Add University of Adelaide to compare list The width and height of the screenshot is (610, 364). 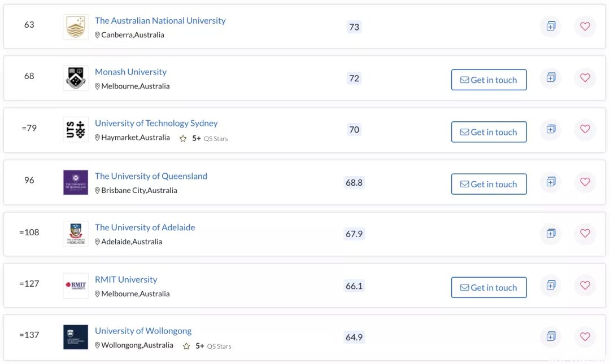click(551, 233)
